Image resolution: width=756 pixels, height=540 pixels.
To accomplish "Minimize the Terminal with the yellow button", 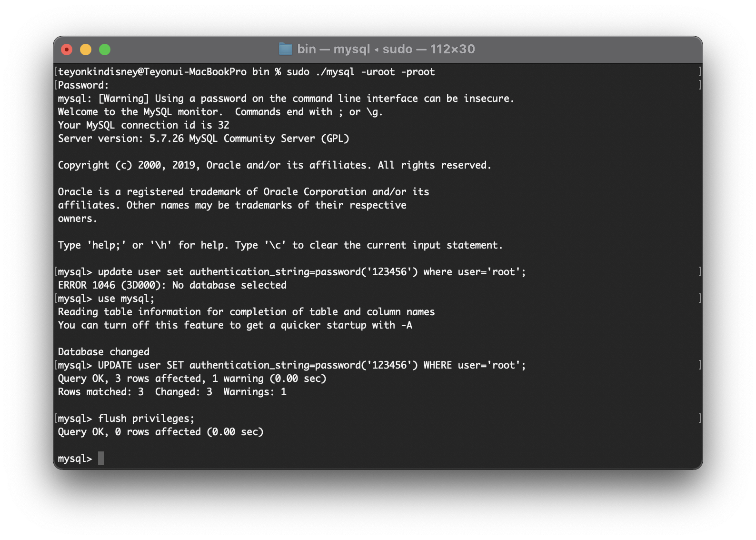I will 86,50.
